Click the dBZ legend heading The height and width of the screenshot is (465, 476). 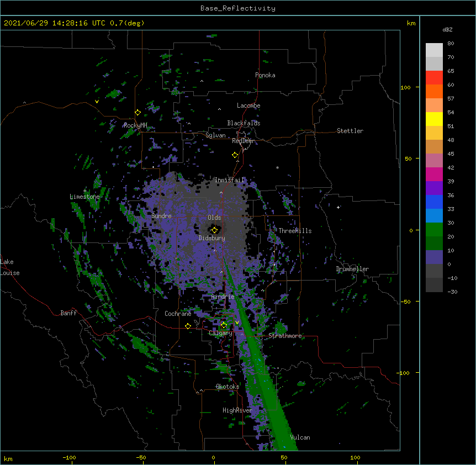pos(447,30)
